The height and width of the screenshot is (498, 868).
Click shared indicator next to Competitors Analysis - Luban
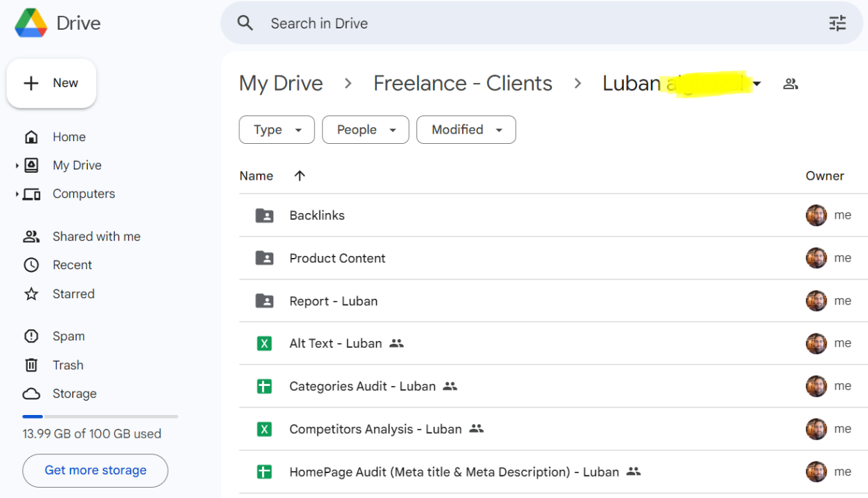click(x=477, y=429)
